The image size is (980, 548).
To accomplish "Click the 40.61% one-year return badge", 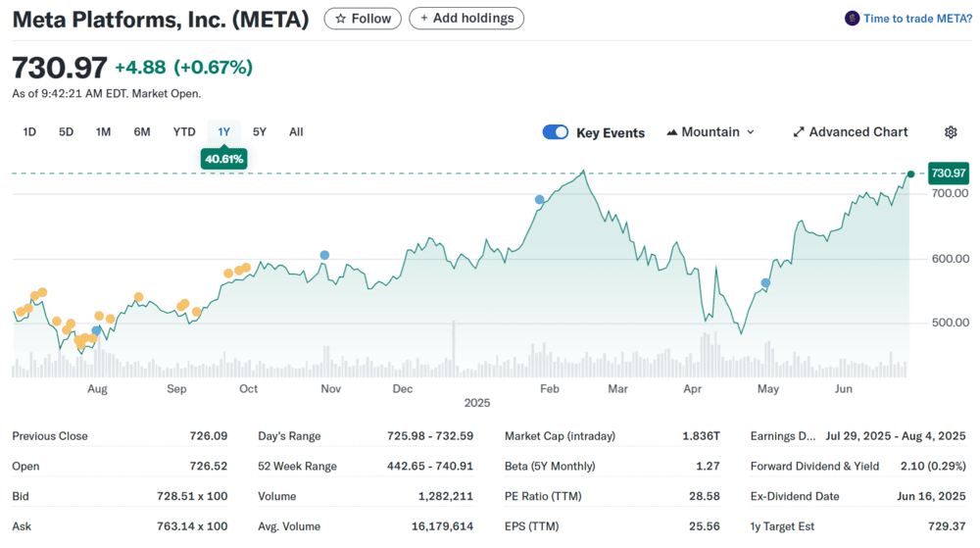I will click(x=223, y=159).
